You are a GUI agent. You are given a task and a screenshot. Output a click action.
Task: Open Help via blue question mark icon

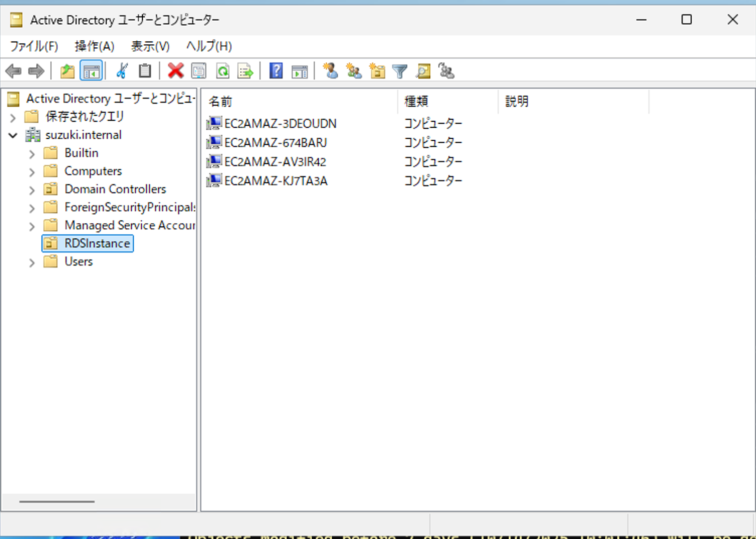tap(276, 71)
